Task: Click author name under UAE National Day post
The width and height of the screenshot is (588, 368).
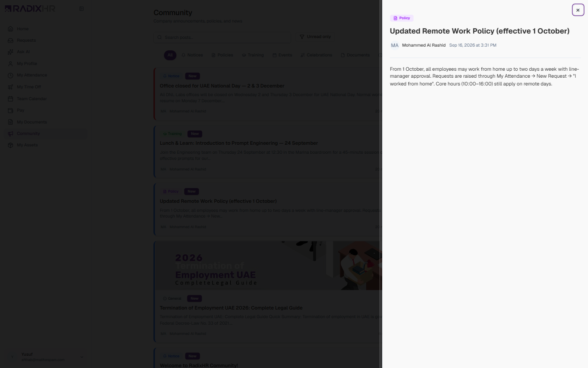Action: (188, 111)
